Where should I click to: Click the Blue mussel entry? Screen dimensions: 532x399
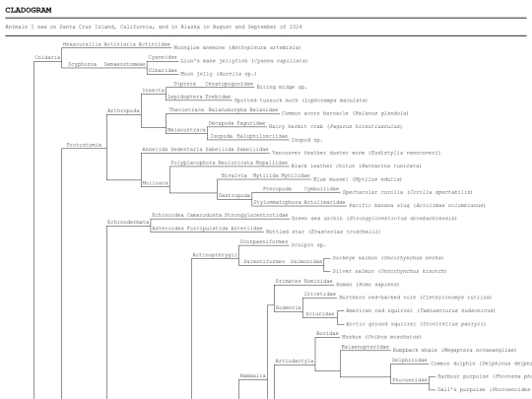[x=358, y=179]
